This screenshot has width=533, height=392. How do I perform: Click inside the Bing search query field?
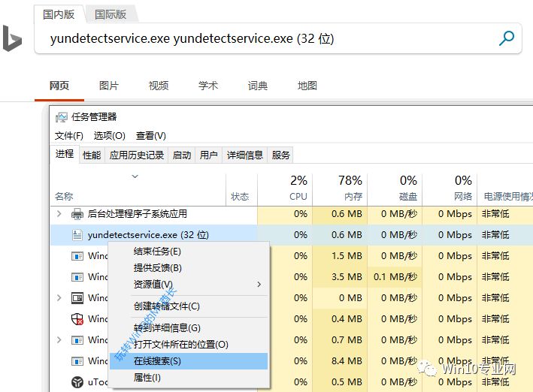pos(265,38)
